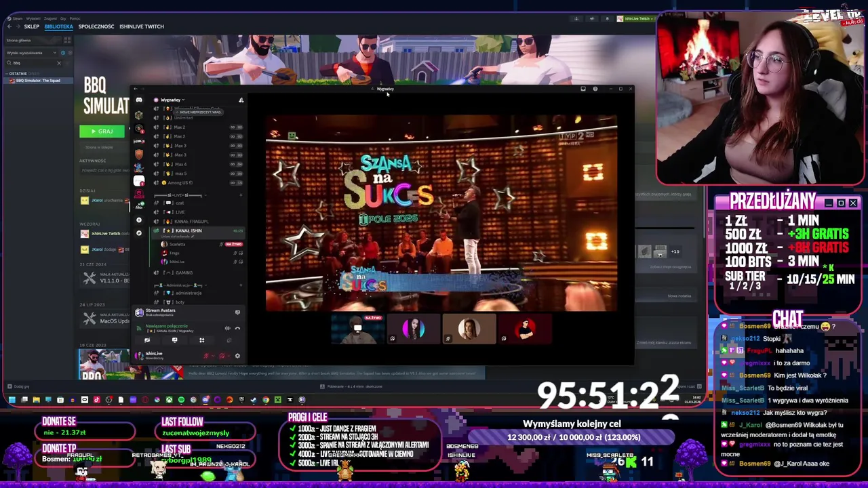Click the invite members icon beside Wygnańcy
868x488 pixels.
click(241, 100)
